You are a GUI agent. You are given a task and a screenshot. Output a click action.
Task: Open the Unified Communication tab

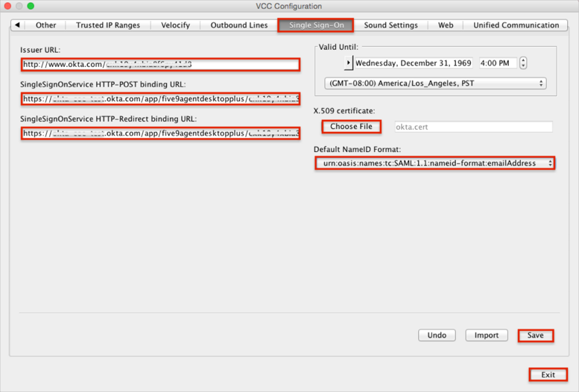click(x=516, y=25)
